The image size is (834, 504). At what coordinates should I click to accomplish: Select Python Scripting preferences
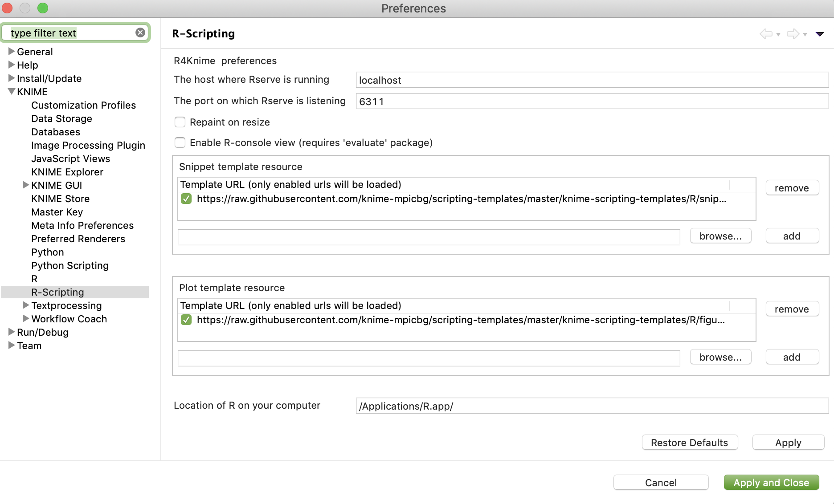[70, 265]
